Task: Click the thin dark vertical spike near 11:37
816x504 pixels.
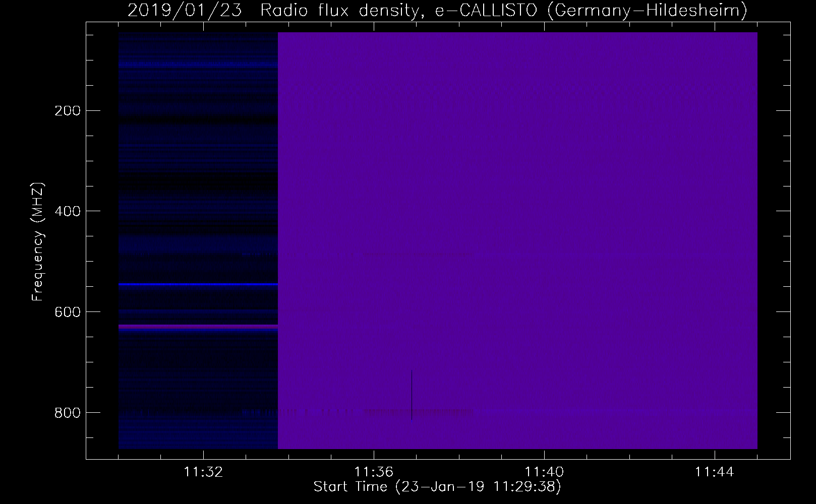Action: point(412,395)
